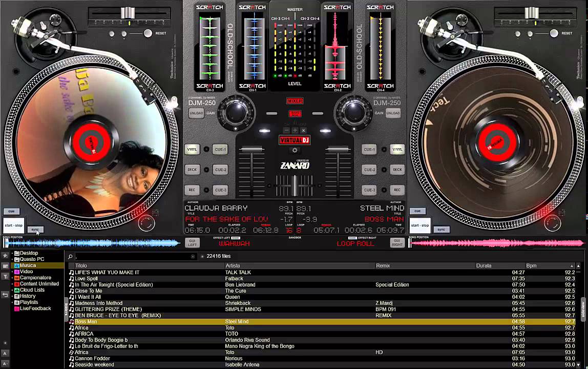Sort by the Durata column header
Image resolution: width=588 pixels, height=369 pixels.
[500, 266]
